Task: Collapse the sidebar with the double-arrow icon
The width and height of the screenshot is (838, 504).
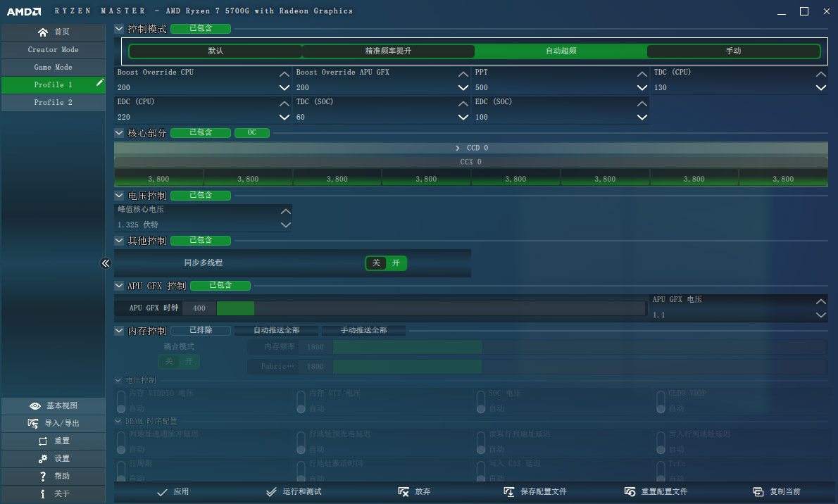Action: click(106, 263)
